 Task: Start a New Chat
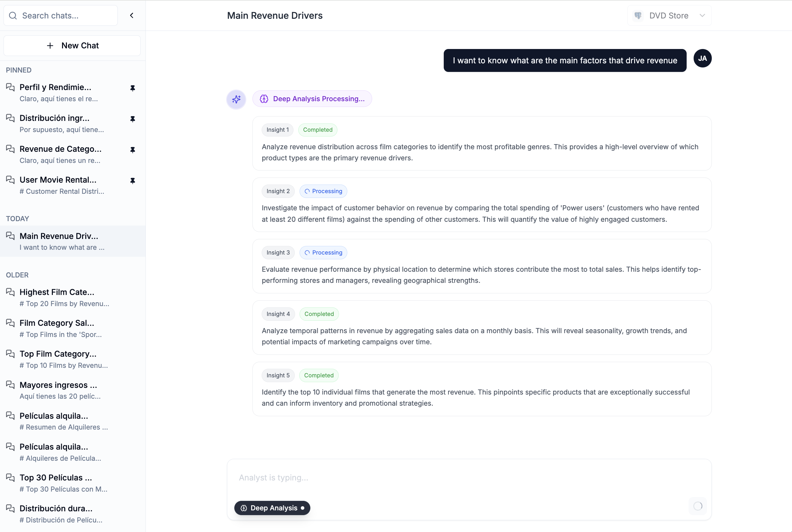click(72, 45)
